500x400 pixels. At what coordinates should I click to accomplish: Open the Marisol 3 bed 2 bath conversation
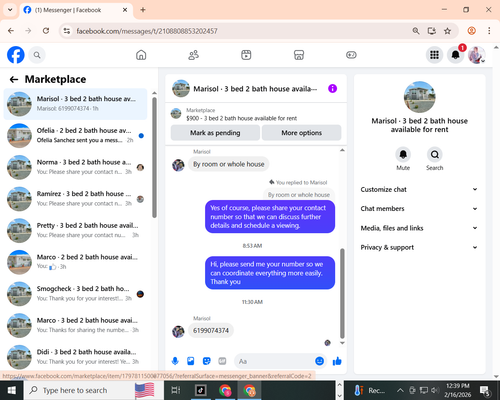(x=75, y=104)
